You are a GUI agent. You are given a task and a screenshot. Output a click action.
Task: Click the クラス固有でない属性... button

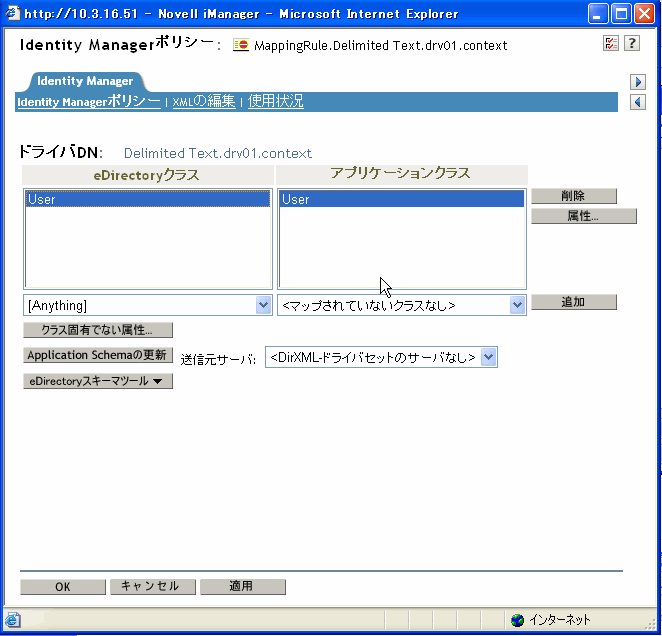[x=98, y=330]
